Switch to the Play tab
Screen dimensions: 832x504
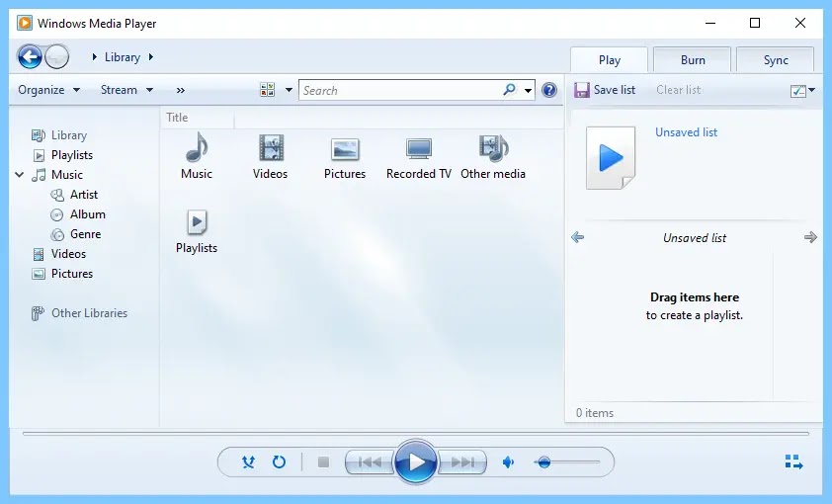click(609, 60)
